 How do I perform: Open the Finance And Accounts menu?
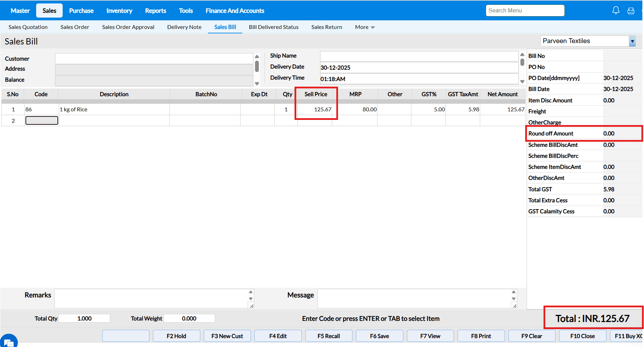(x=235, y=11)
